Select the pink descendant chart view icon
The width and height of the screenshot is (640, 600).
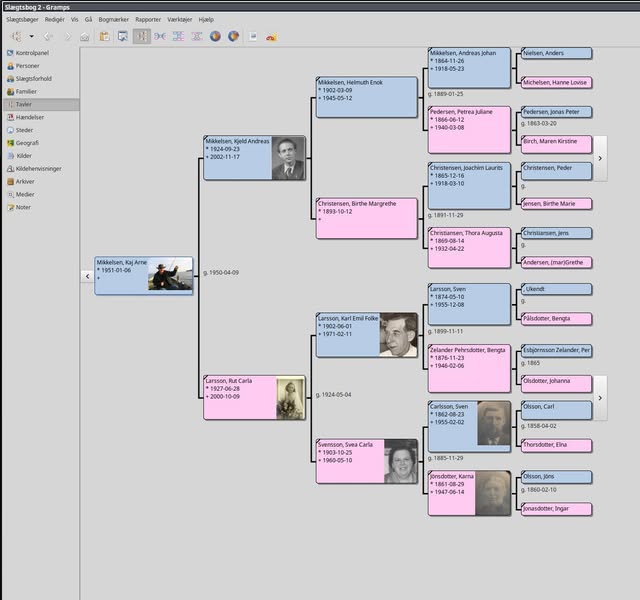[x=197, y=37]
